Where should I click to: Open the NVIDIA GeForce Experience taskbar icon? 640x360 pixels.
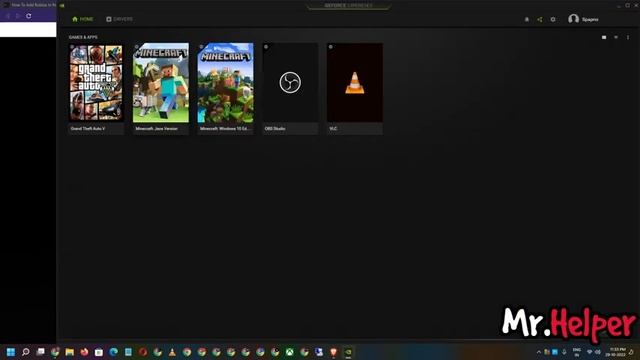pyautogui.click(x=348, y=352)
